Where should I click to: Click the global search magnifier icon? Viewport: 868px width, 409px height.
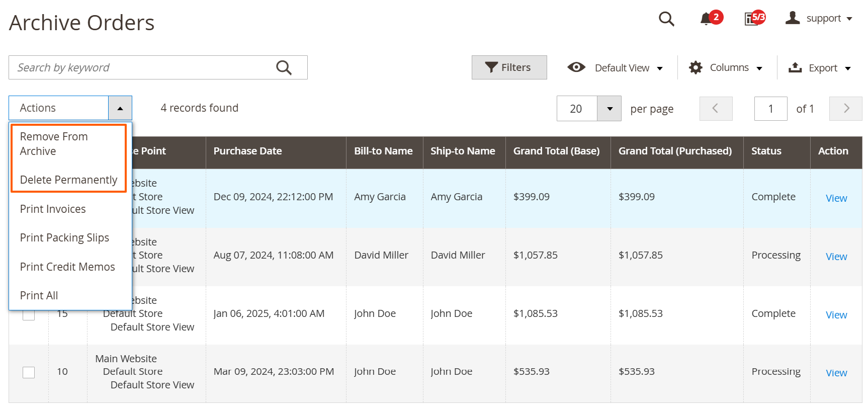tap(666, 19)
